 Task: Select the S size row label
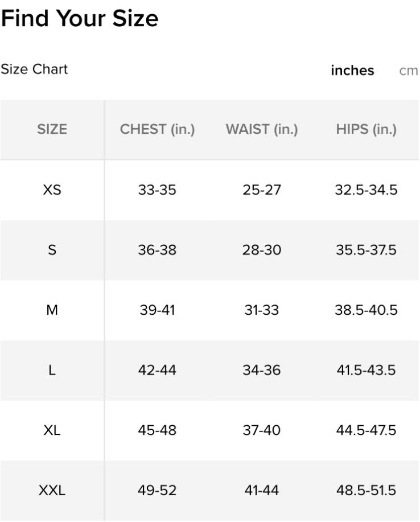click(x=52, y=250)
